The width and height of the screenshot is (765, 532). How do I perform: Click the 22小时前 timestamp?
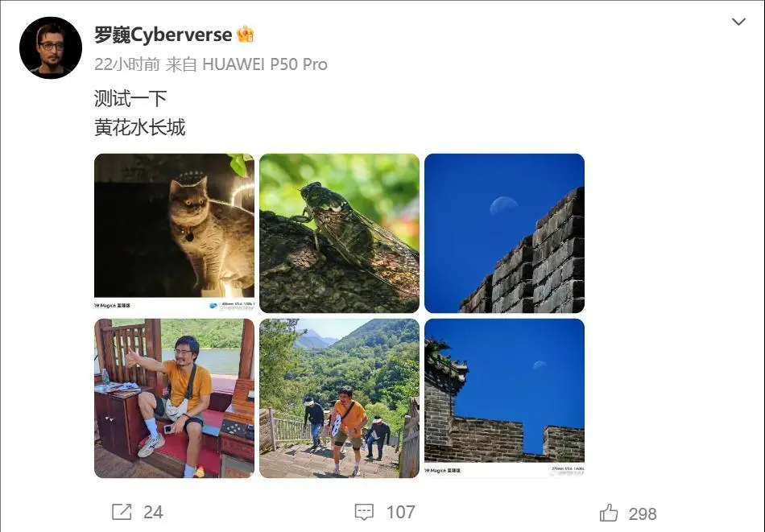(x=127, y=64)
